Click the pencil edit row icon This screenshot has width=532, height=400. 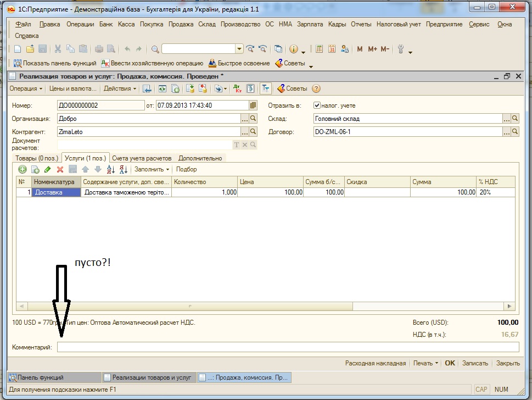click(48, 169)
